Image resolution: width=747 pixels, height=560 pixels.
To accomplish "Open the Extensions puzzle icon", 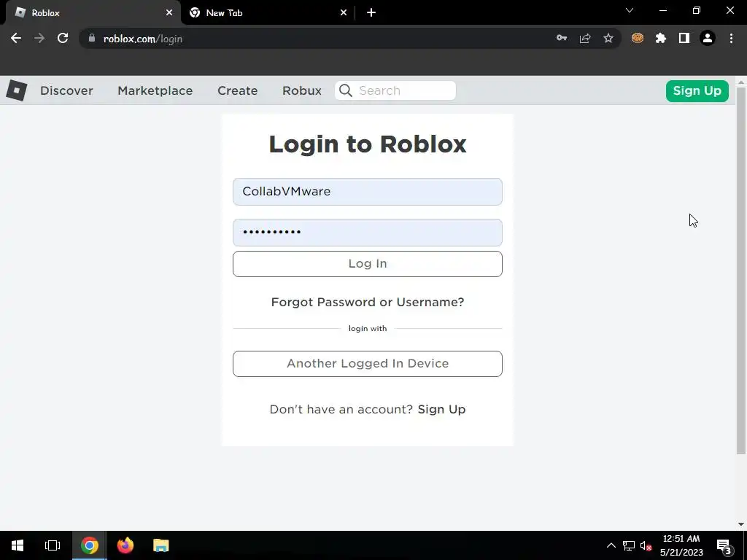I will click(661, 38).
